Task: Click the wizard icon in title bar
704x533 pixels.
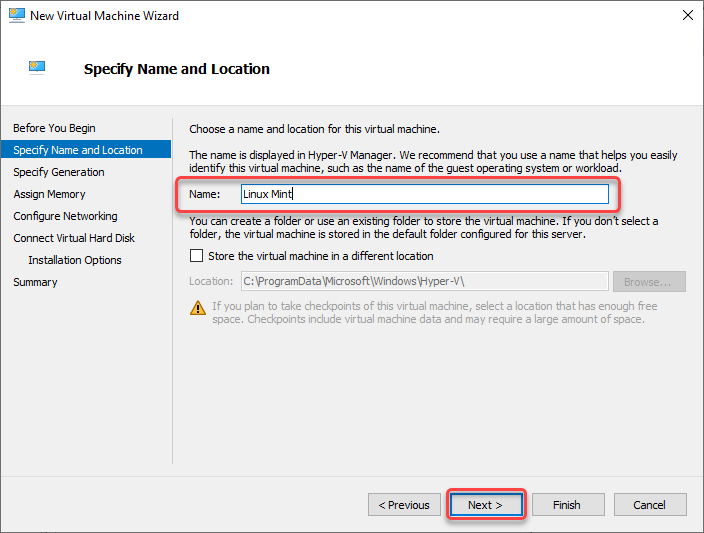Action: pyautogui.click(x=17, y=15)
